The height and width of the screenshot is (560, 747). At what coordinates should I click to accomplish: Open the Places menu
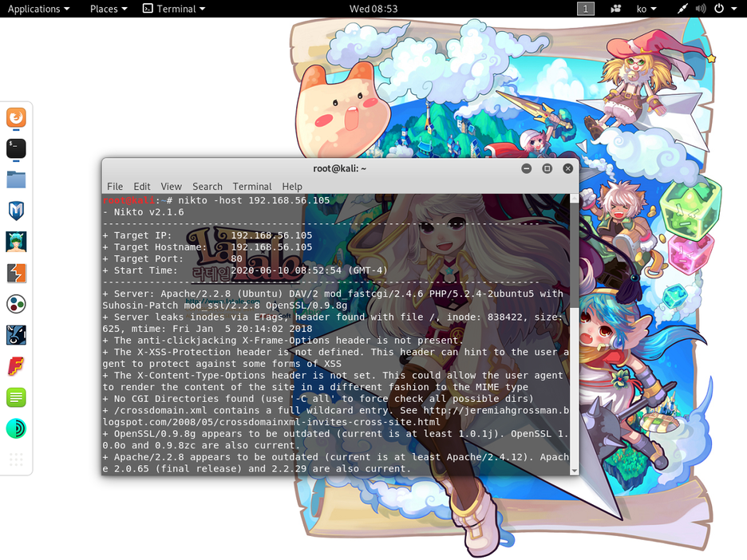(x=109, y=9)
